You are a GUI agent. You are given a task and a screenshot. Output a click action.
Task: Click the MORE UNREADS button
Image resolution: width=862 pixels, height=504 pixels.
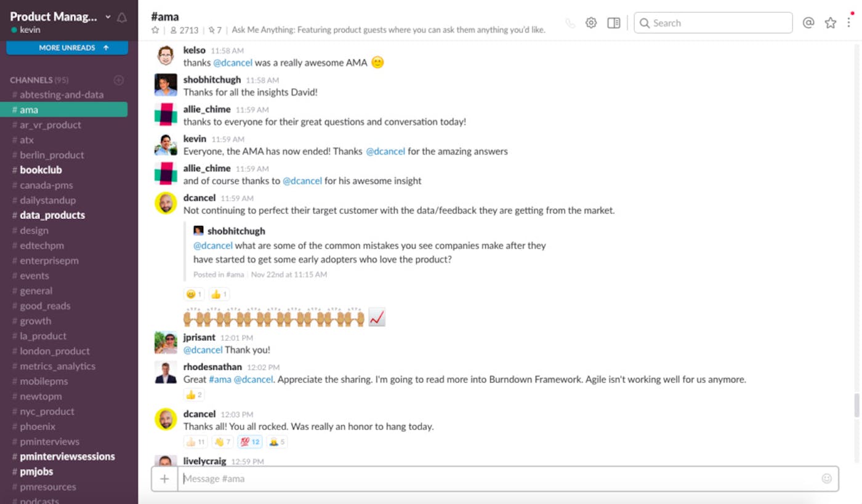(x=66, y=47)
